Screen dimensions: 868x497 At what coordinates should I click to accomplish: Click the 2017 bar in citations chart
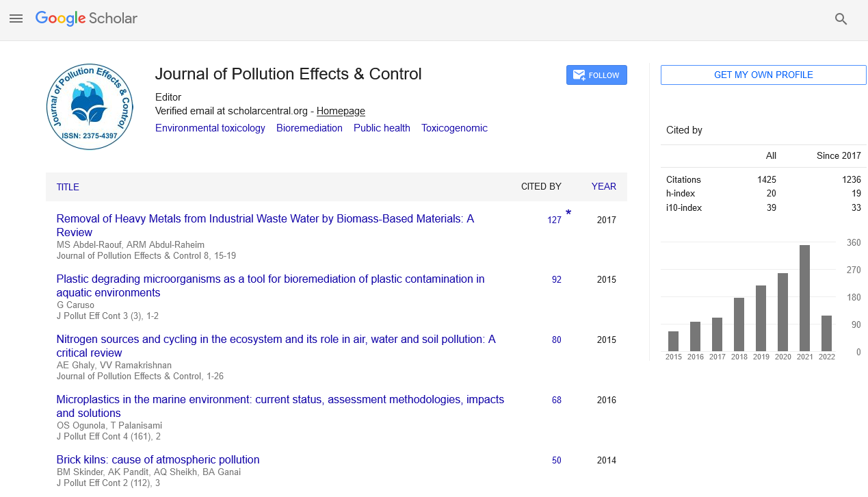pyautogui.click(x=717, y=335)
